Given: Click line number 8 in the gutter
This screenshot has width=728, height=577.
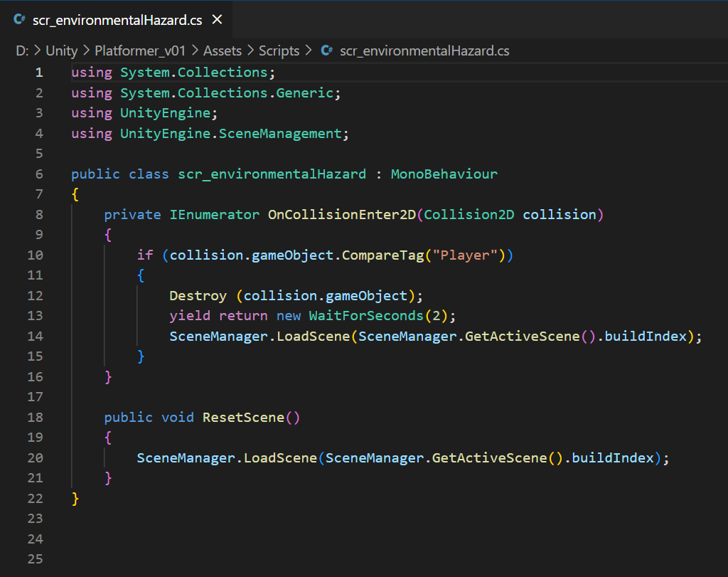Looking at the screenshot, I should pyautogui.click(x=38, y=214).
